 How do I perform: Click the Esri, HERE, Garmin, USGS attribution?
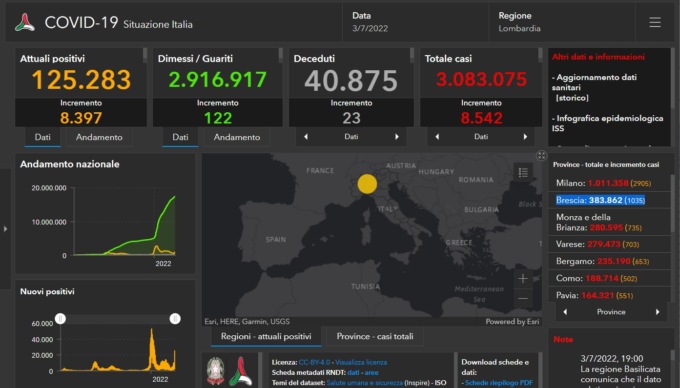click(247, 322)
